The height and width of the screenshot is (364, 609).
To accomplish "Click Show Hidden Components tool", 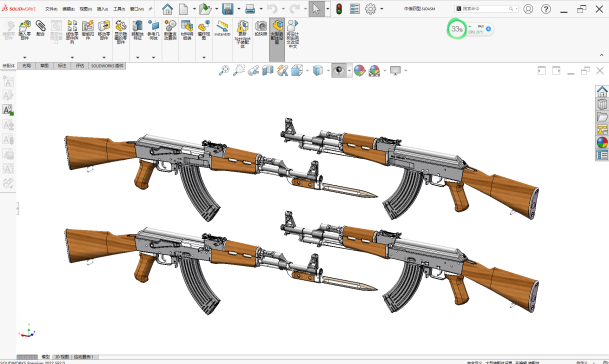I will point(121,32).
